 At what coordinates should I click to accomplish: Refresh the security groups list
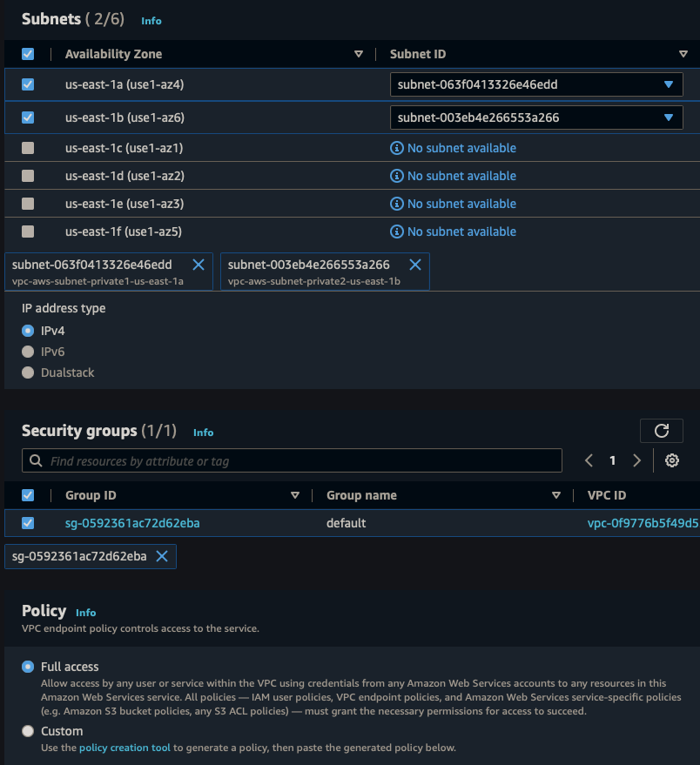tap(662, 430)
